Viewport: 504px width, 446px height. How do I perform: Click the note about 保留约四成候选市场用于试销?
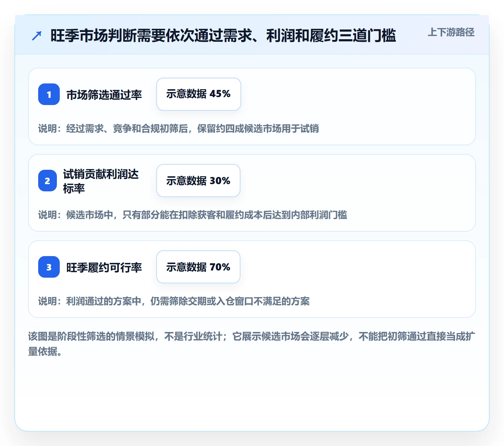pos(179,128)
